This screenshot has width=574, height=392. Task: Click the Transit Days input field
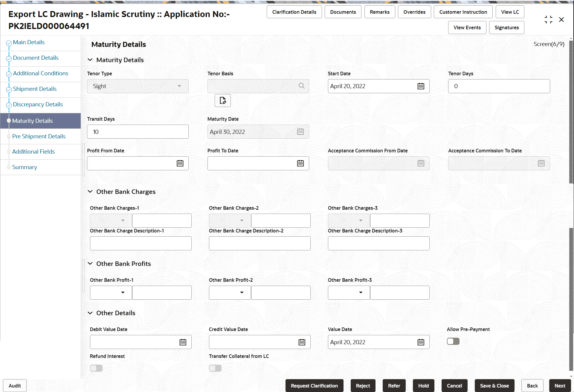[x=138, y=132]
